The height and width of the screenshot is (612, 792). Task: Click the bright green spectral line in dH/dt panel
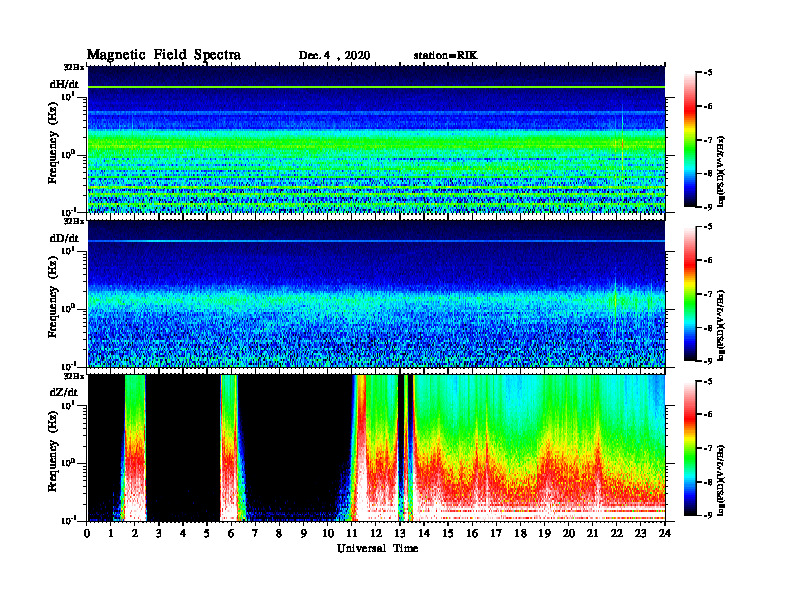click(x=376, y=87)
